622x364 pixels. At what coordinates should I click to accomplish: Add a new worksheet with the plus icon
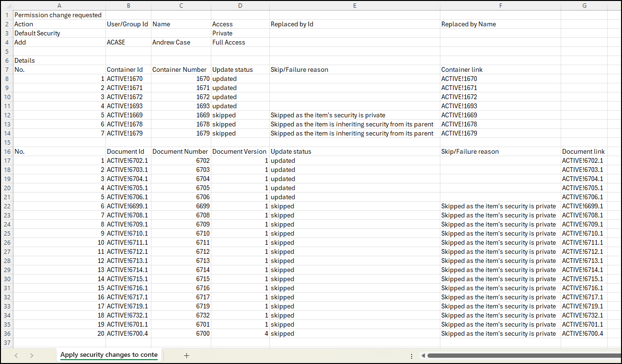click(186, 355)
